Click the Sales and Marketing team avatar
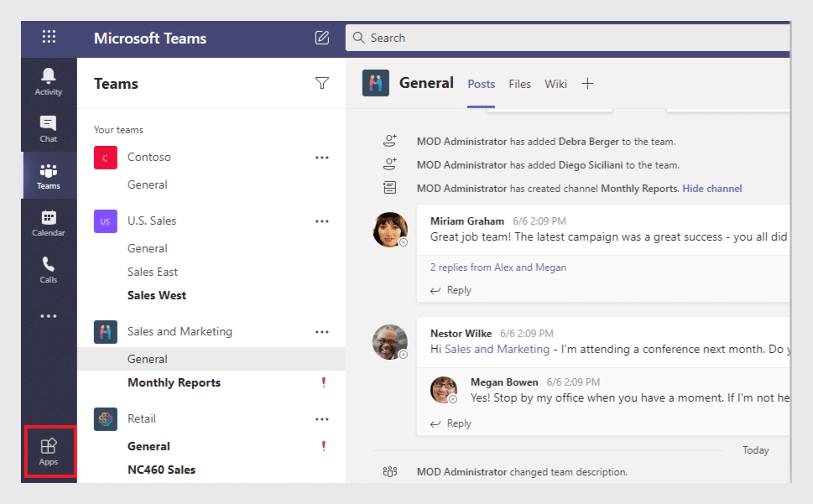Image resolution: width=813 pixels, height=504 pixels. (x=105, y=332)
